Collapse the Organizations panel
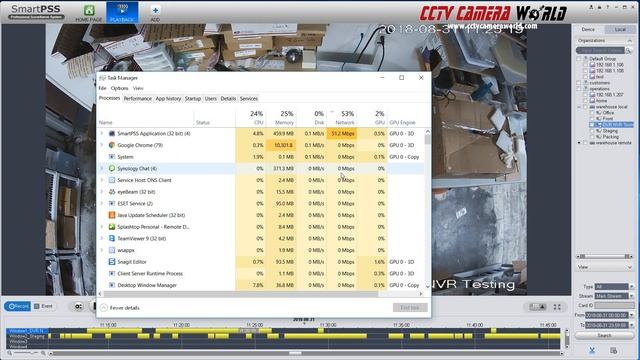The height and width of the screenshot is (360, 640). pos(629,41)
